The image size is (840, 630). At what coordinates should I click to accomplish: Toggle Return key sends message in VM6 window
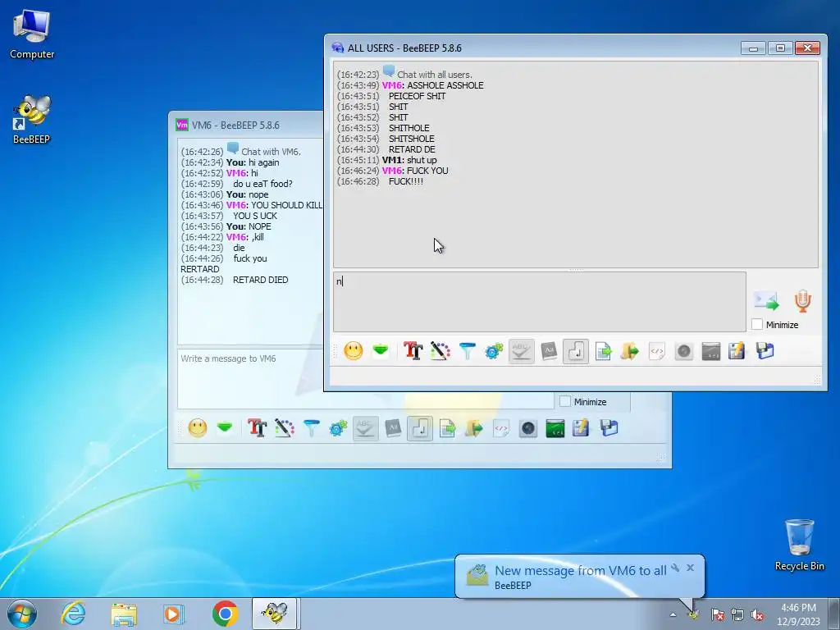(420, 428)
